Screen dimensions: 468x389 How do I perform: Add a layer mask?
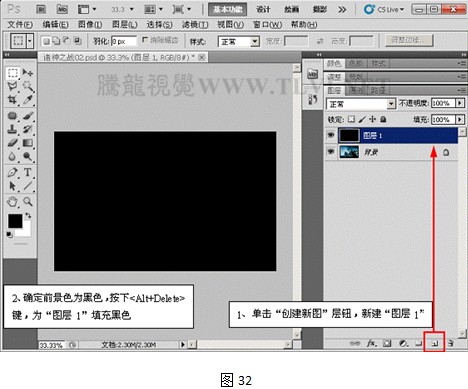[x=387, y=343]
